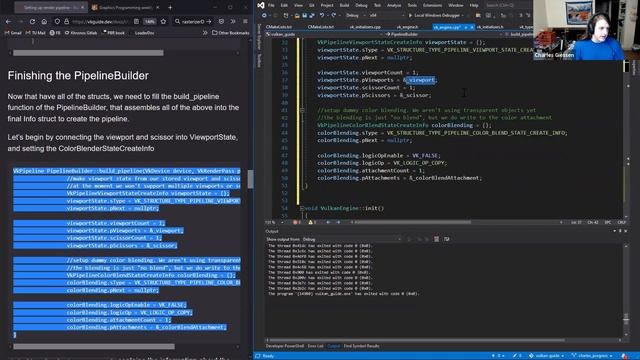Reload the vkguide.dev page
Viewport: 640px width, 360px height.
tap(32, 21)
